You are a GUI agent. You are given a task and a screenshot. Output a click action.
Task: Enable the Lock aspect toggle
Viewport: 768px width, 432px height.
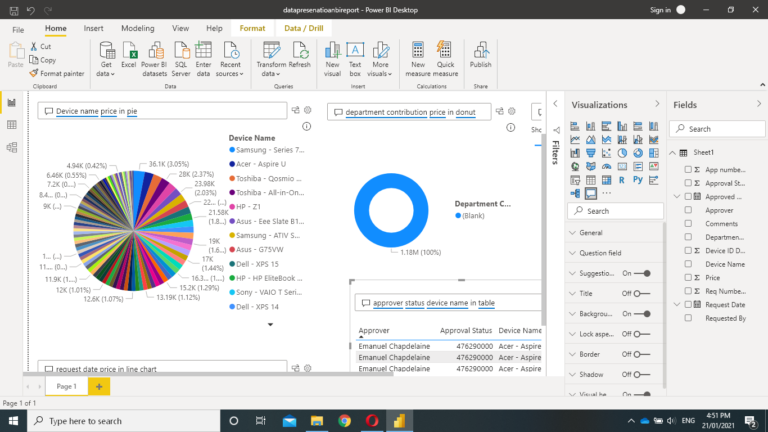(642, 334)
